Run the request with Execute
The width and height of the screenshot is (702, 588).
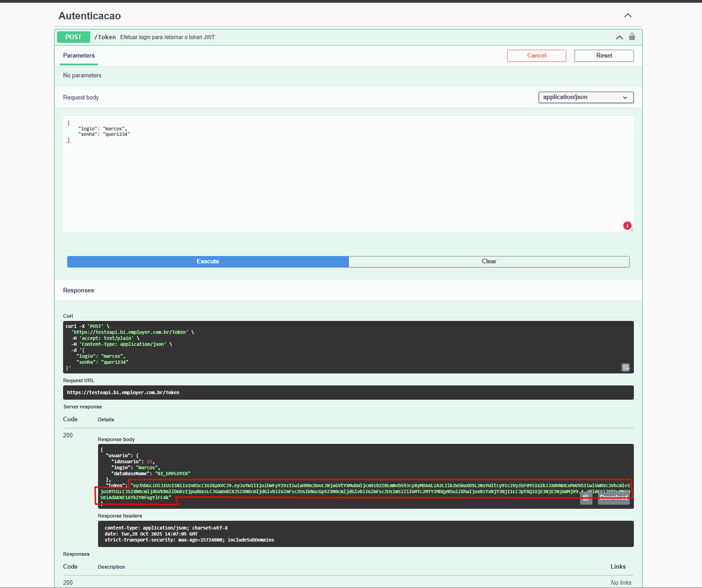(x=208, y=262)
